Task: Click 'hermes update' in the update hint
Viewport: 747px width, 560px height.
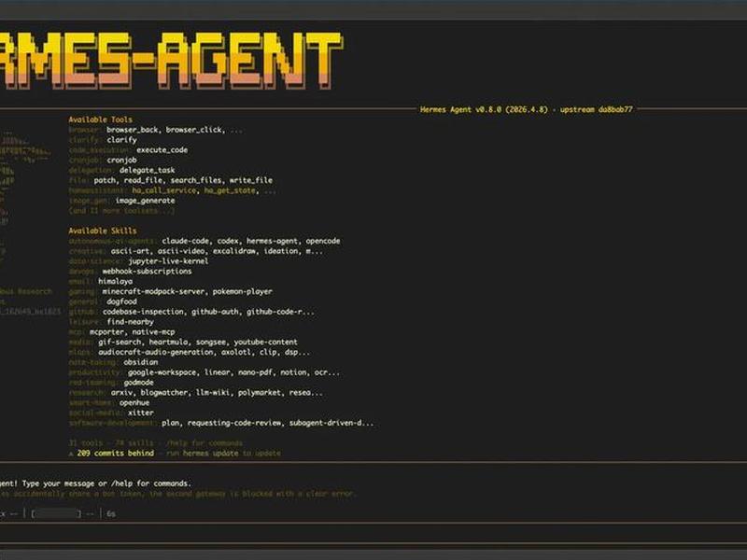Action: [x=211, y=454]
